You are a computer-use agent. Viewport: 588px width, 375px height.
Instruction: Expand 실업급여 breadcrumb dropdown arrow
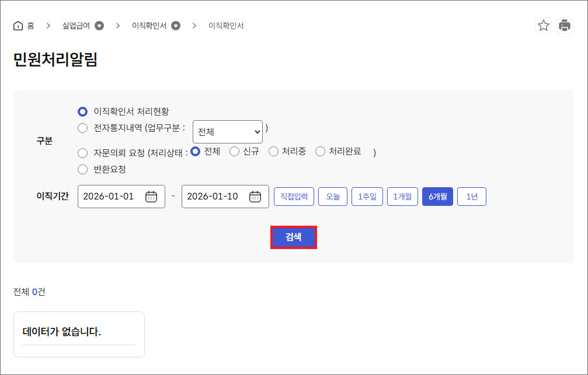click(99, 26)
